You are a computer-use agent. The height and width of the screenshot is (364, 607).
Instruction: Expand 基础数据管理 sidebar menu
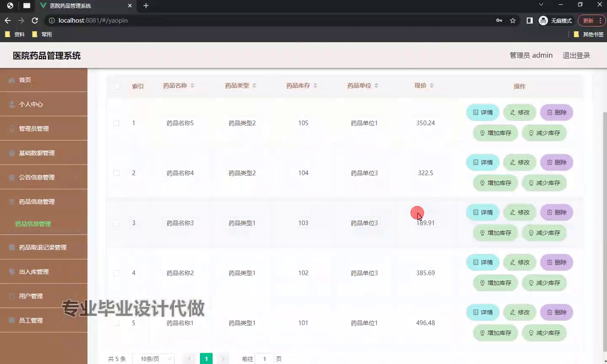pyautogui.click(x=43, y=153)
